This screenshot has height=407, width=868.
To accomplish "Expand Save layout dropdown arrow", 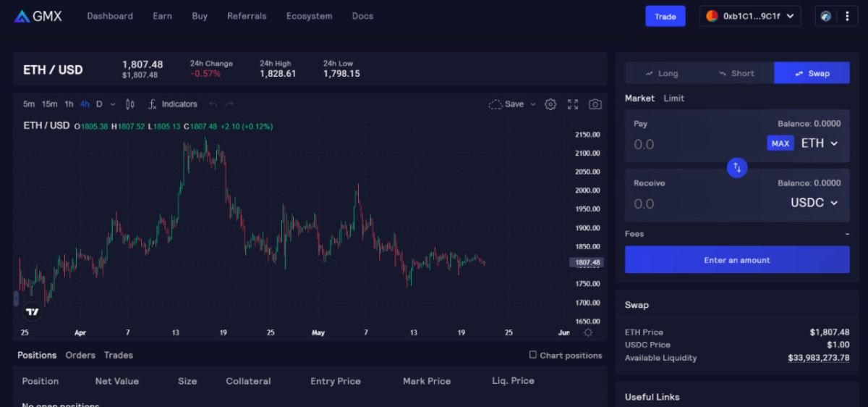I will pyautogui.click(x=533, y=104).
